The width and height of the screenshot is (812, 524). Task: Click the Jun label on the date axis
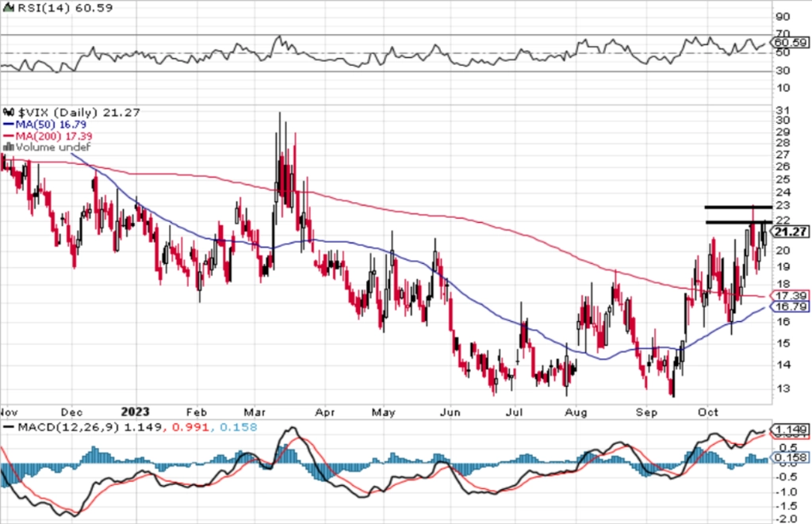click(x=450, y=412)
